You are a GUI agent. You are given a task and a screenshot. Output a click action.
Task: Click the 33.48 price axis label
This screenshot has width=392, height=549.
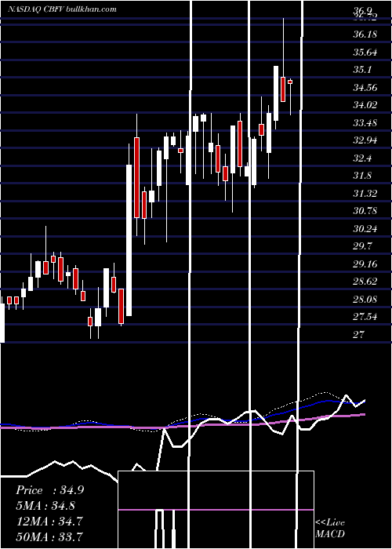coord(365,123)
